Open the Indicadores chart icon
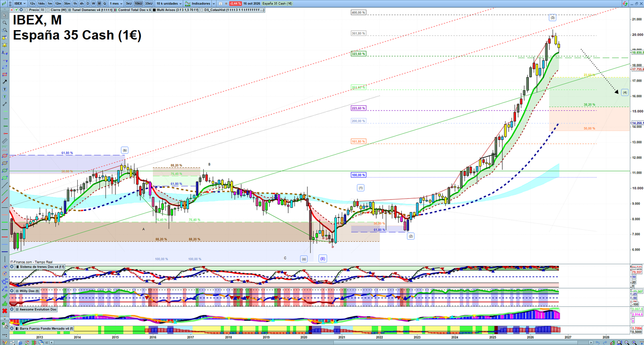The width and height of the screenshot is (644, 345). (x=188, y=4)
